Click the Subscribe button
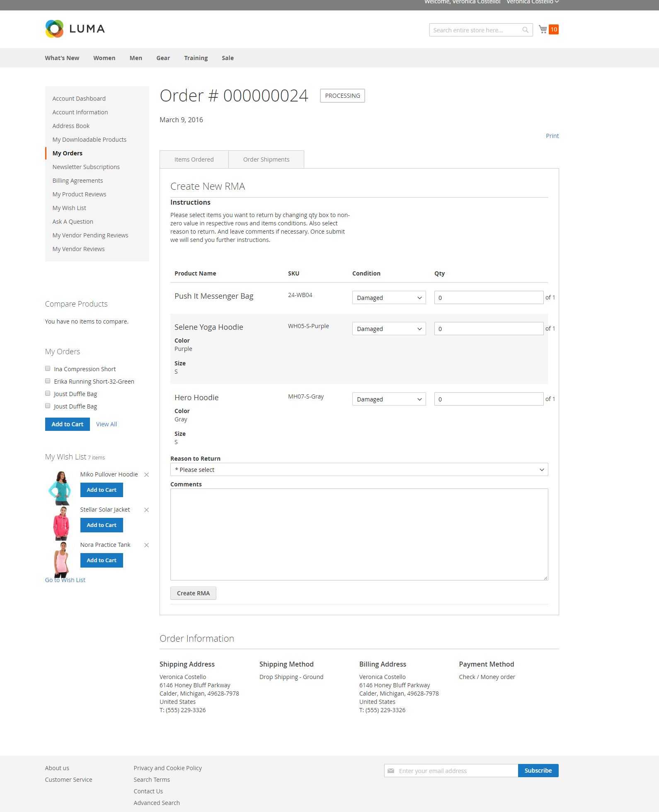 pyautogui.click(x=538, y=771)
